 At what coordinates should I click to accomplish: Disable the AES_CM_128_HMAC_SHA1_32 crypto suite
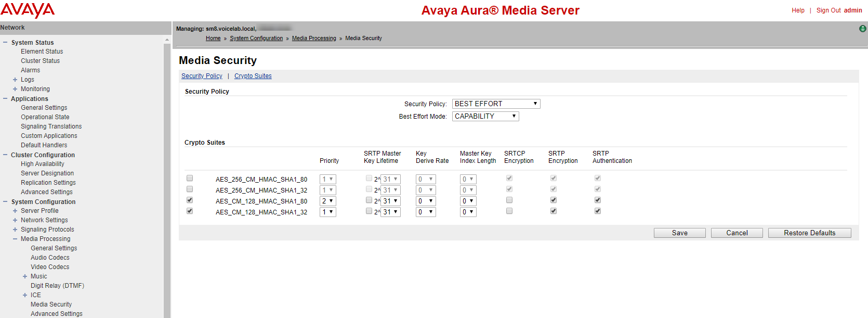(190, 211)
